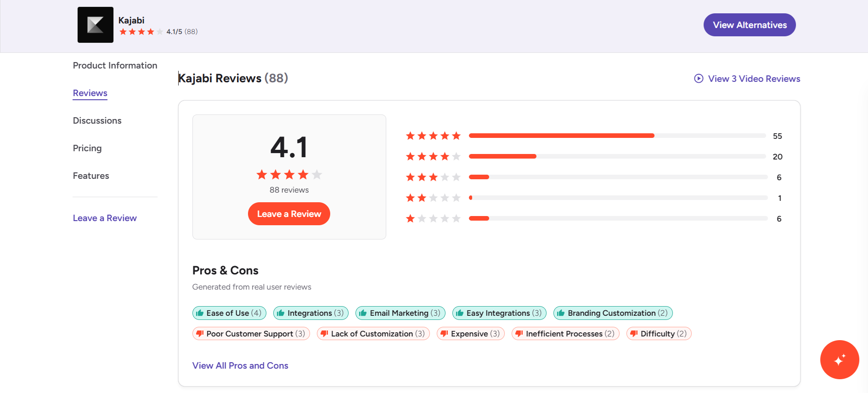868x393 pixels.
Task: Click the Kajabi product name header
Action: [131, 20]
